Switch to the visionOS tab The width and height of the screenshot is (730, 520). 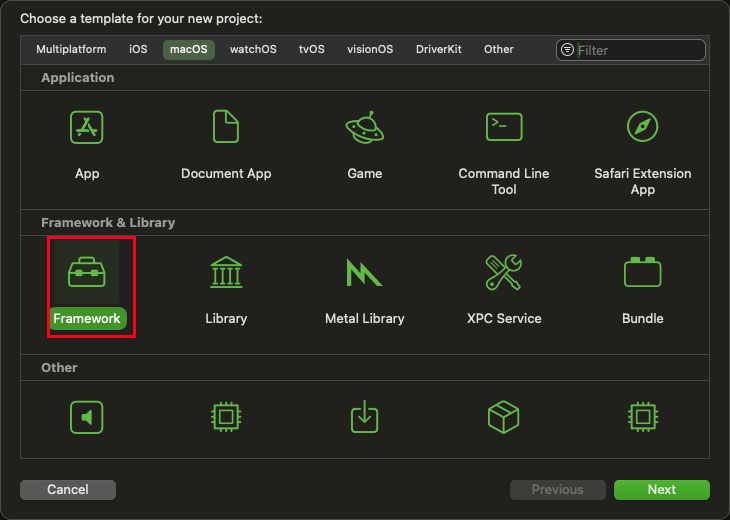coord(370,49)
